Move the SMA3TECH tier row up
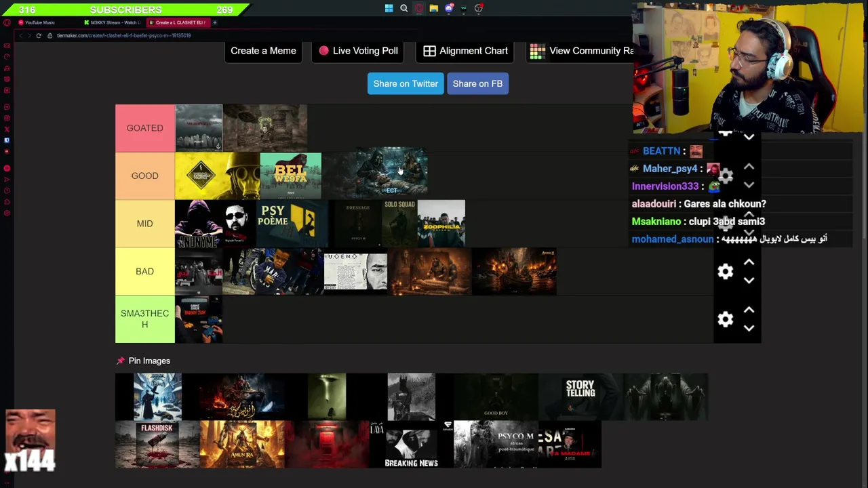This screenshot has height=488, width=868. pyautogui.click(x=749, y=310)
